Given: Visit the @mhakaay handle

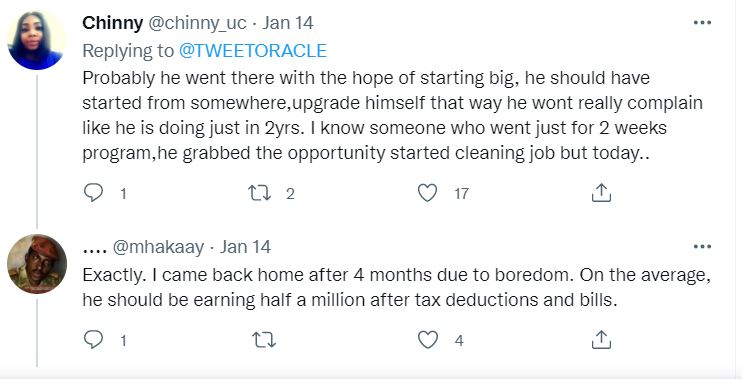Looking at the screenshot, I should (159, 247).
